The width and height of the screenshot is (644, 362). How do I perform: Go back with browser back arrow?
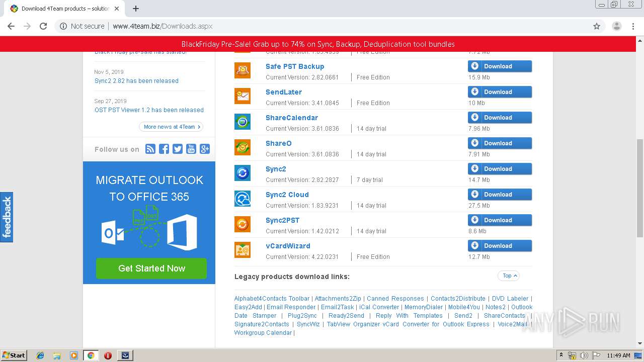click(x=11, y=26)
